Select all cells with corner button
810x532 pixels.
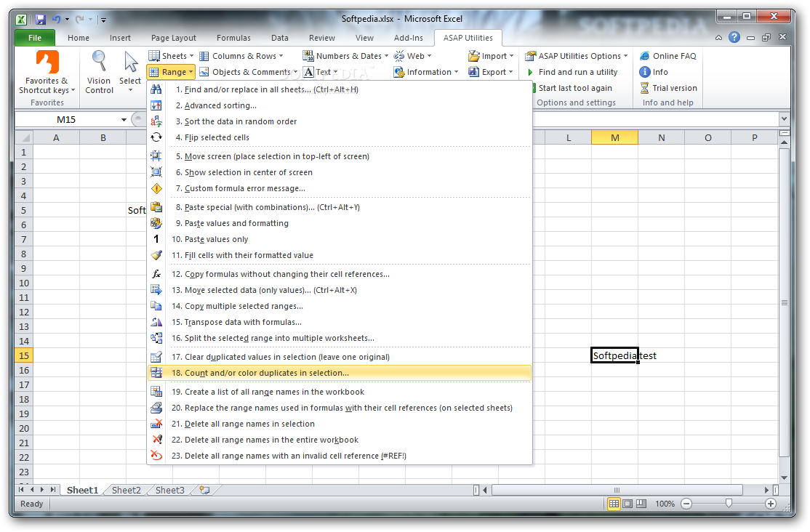click(24, 138)
